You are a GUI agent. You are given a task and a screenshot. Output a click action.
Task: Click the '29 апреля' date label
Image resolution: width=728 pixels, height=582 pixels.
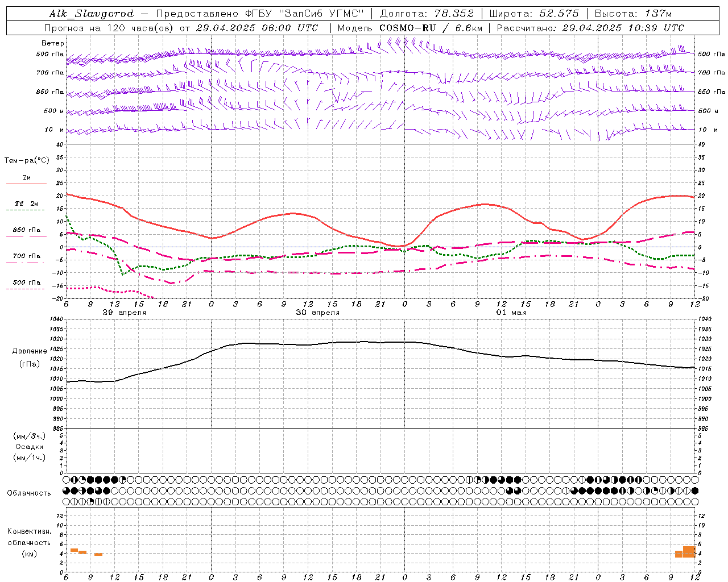click(124, 313)
